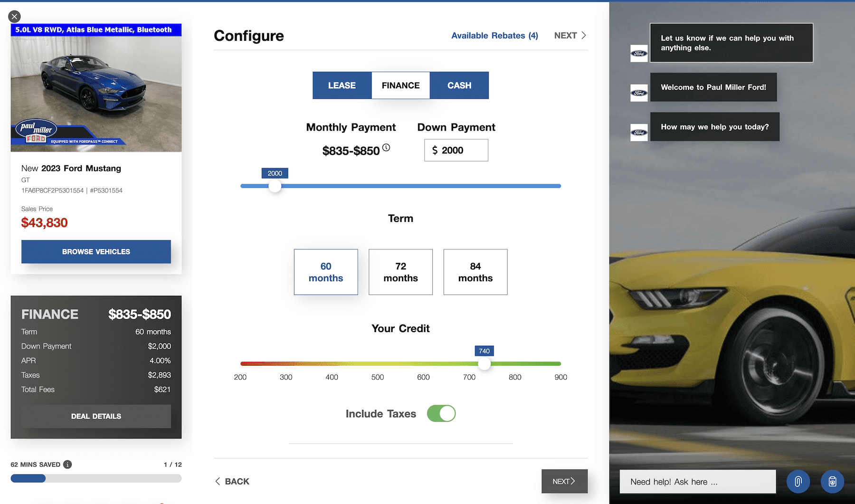The width and height of the screenshot is (855, 504).
Task: Select the 60 months term
Action: click(326, 272)
